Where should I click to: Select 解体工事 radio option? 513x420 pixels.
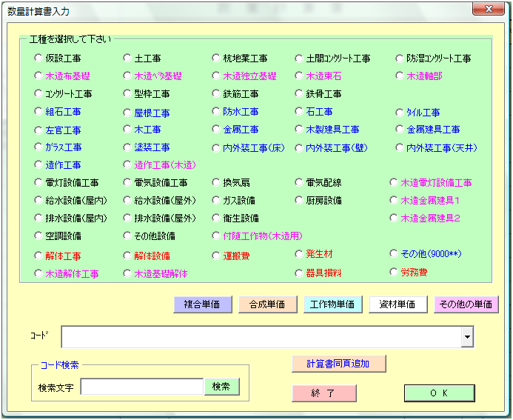[x=38, y=256]
